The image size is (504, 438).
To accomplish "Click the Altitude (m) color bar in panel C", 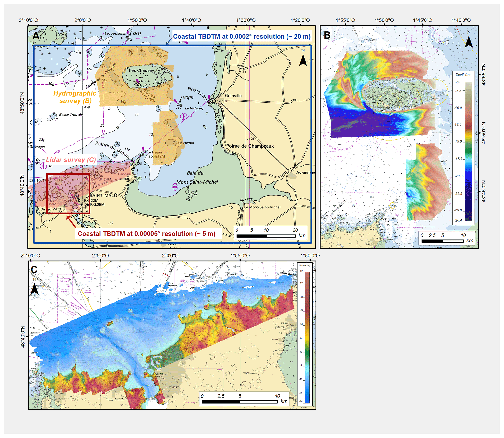I will point(307,337).
